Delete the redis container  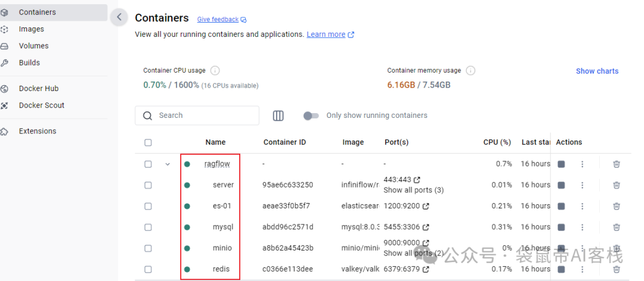[x=616, y=269]
